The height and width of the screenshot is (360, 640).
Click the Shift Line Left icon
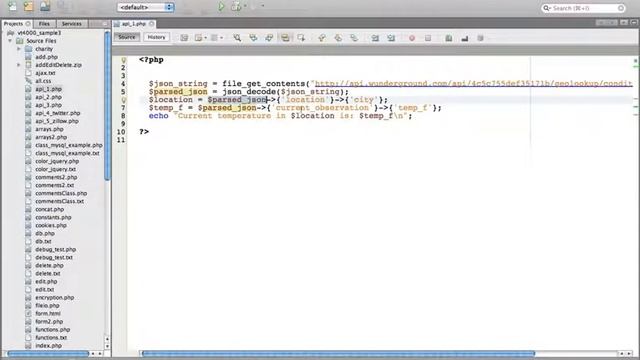click(375, 38)
